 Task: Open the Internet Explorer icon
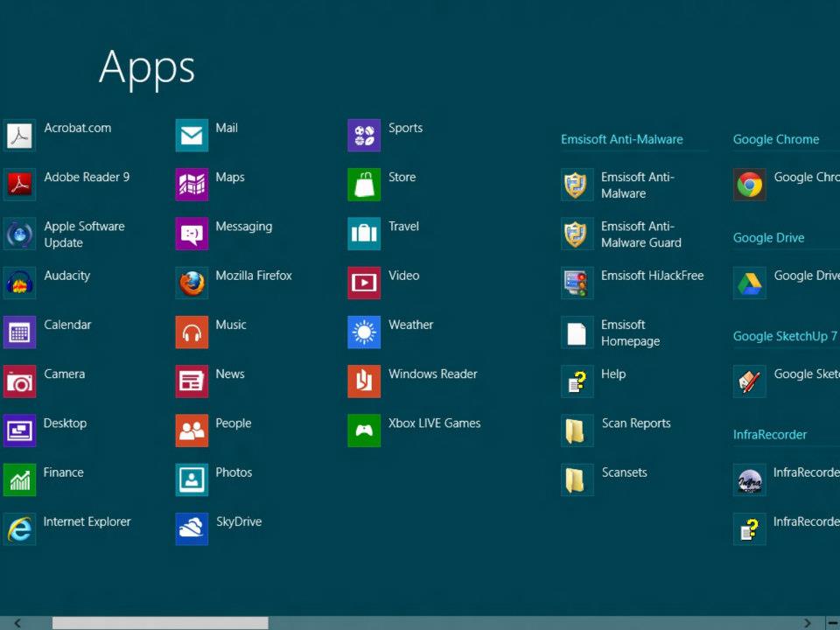pos(19,529)
